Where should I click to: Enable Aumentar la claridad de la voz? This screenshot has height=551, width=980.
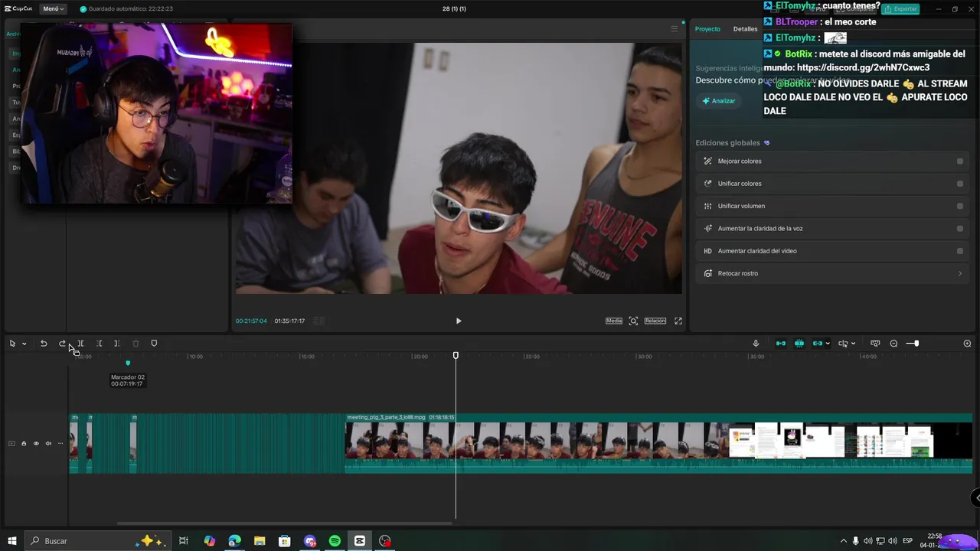[x=959, y=229]
